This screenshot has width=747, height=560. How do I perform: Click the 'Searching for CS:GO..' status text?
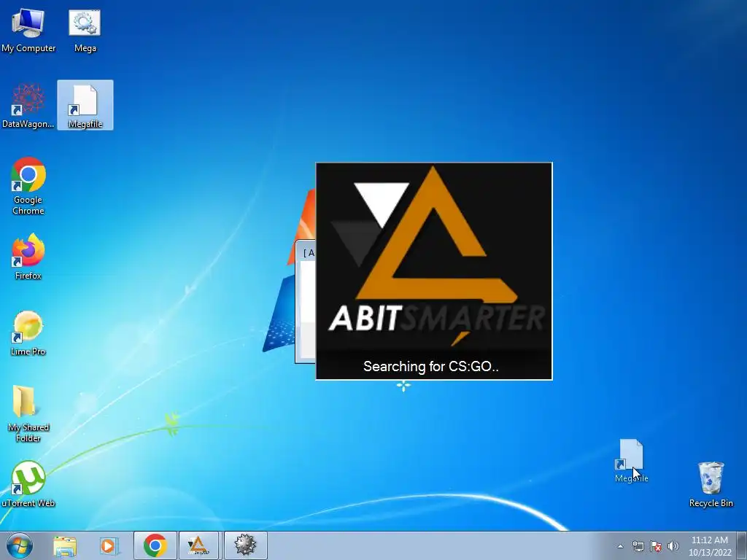431,366
